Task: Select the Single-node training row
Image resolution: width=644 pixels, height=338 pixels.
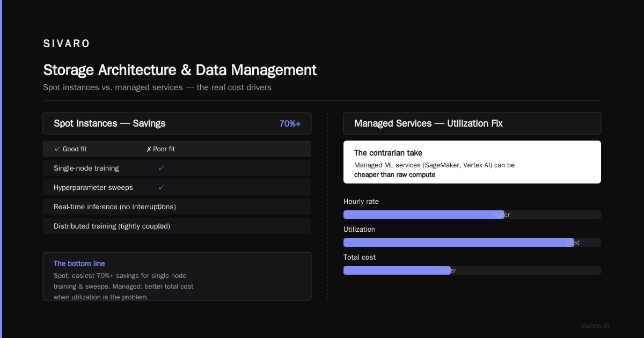Action: click(x=177, y=168)
